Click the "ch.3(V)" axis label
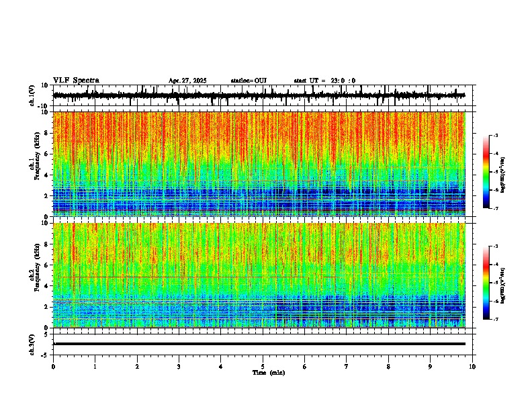Image resolution: width=532 pixels, height=411 pixels. 32,345
